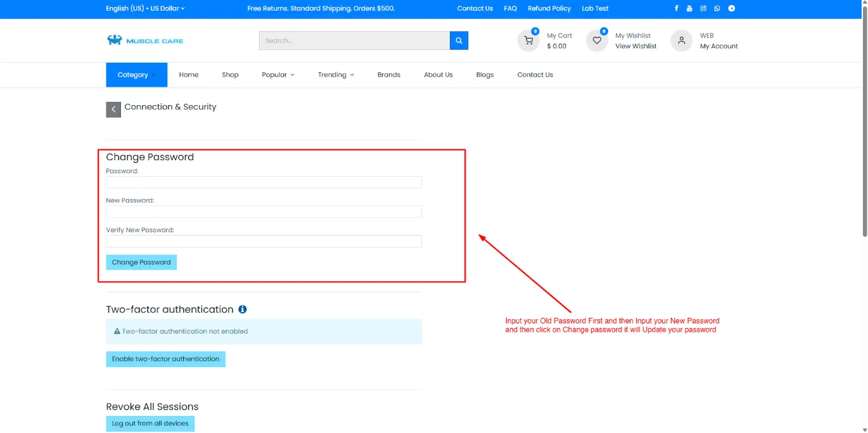
Task: Click the back arrow beside Connection & Security
Action: click(113, 110)
